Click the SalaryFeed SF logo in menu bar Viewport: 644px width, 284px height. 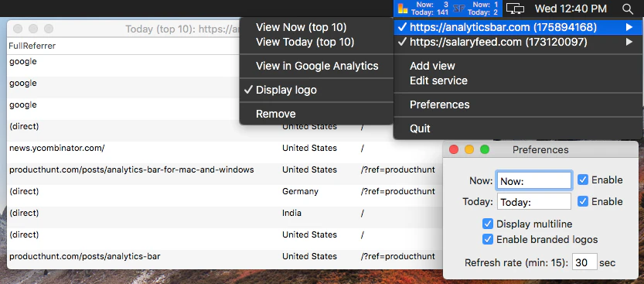point(458,9)
